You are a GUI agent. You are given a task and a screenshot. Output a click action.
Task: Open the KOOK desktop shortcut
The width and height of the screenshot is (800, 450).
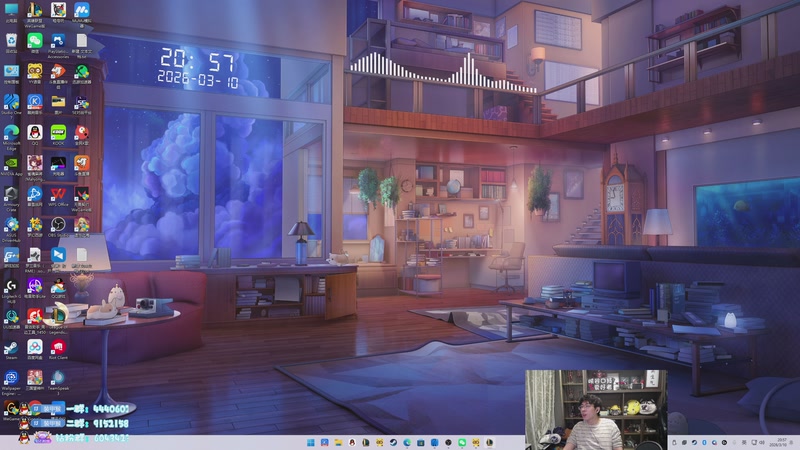(x=58, y=135)
